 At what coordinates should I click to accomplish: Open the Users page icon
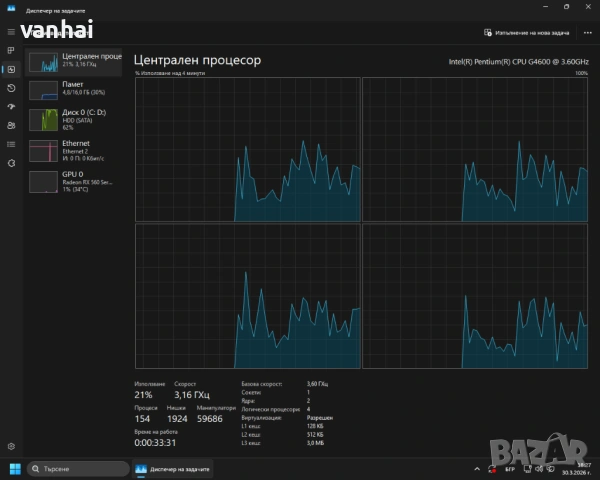click(11, 126)
